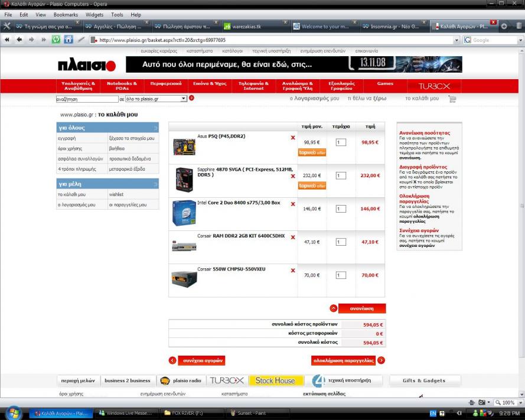Click the ολοκλήρωση παραγγελίας button

pos(343,361)
